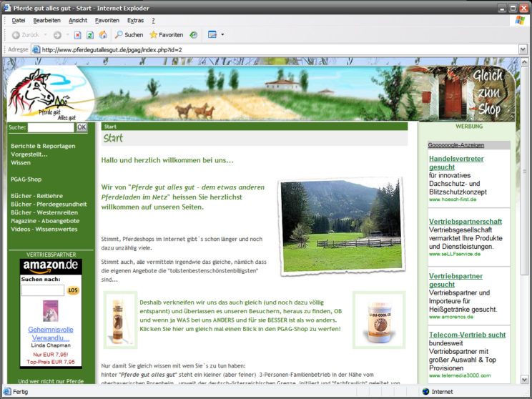Click the www.telemedia3000.com link
532x399 pixels.
[x=460, y=375]
